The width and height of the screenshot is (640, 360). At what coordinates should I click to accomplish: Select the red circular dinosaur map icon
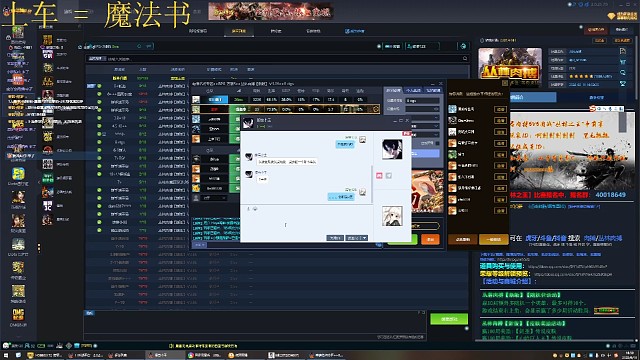pyautogui.click(x=48, y=150)
